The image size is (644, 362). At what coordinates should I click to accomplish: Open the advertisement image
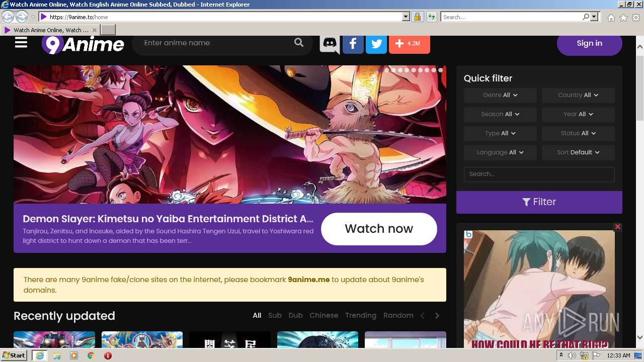coord(539,290)
